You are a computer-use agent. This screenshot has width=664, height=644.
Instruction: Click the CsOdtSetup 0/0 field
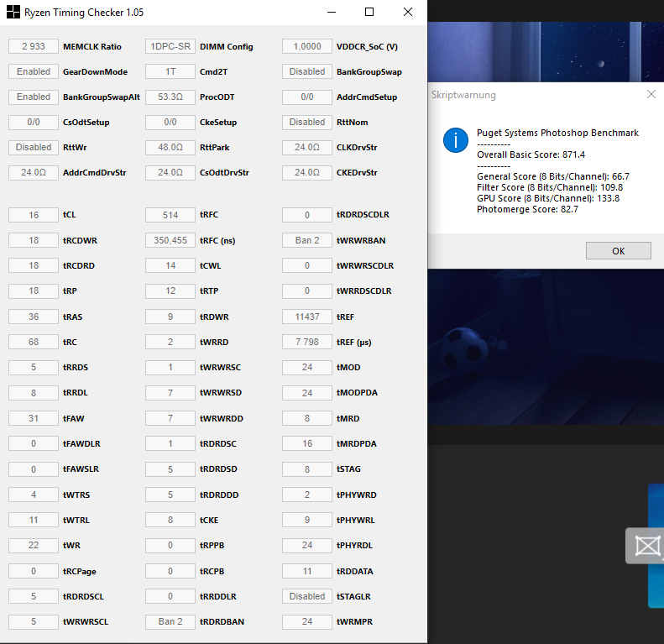point(34,122)
